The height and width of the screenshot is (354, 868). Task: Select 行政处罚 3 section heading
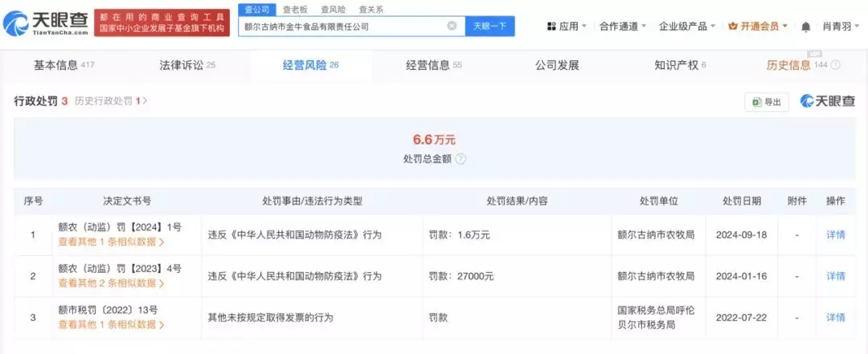coord(40,101)
